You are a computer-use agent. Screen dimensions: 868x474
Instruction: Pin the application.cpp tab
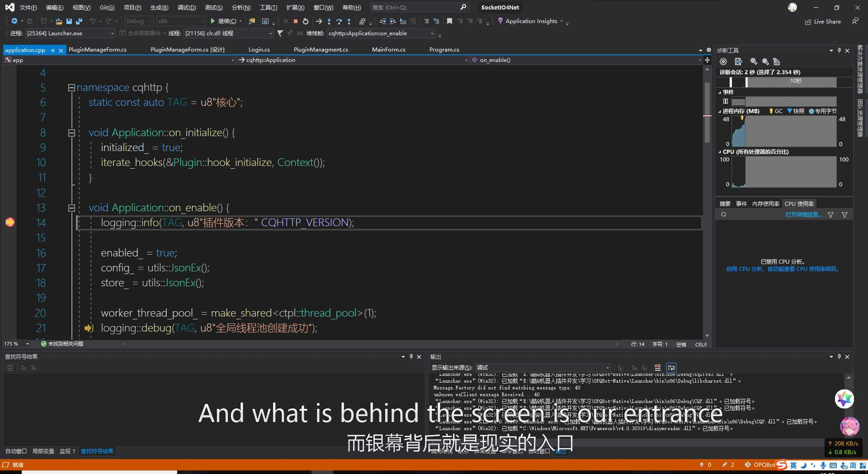(53, 50)
